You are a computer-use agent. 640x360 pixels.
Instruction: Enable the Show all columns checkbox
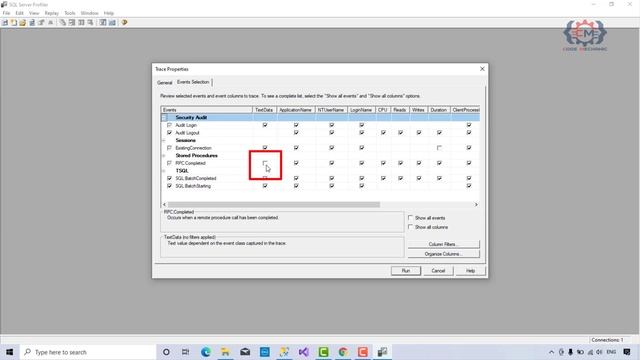[411, 227]
